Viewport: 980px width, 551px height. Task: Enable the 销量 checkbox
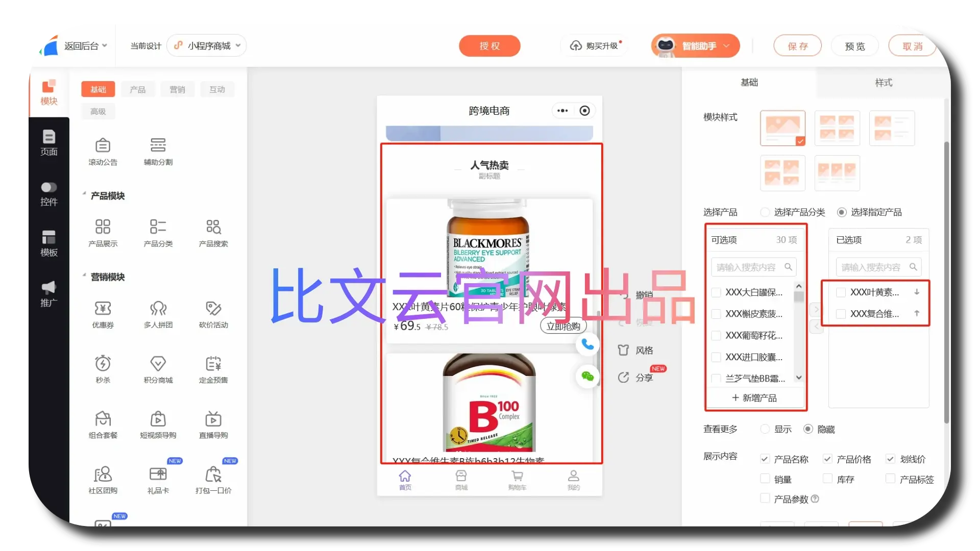(x=765, y=479)
